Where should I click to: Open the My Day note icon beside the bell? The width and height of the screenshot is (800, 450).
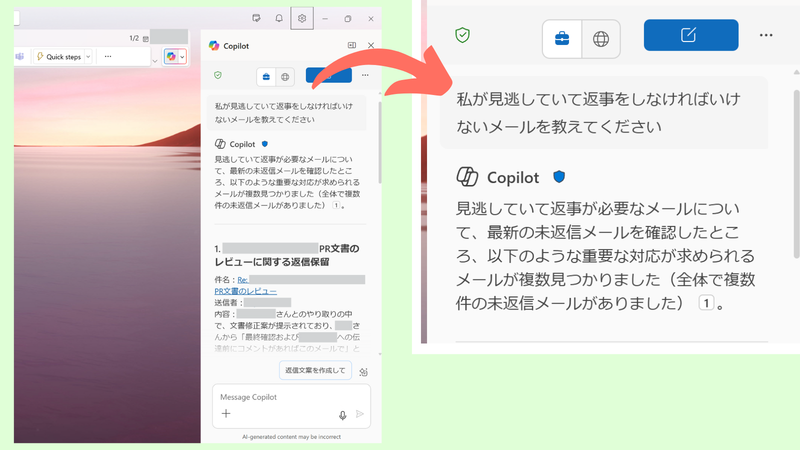[257, 18]
